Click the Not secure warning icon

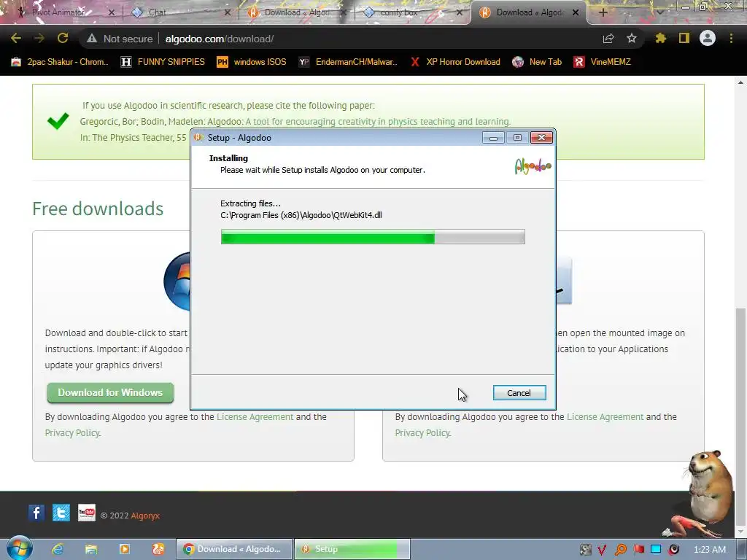point(91,39)
